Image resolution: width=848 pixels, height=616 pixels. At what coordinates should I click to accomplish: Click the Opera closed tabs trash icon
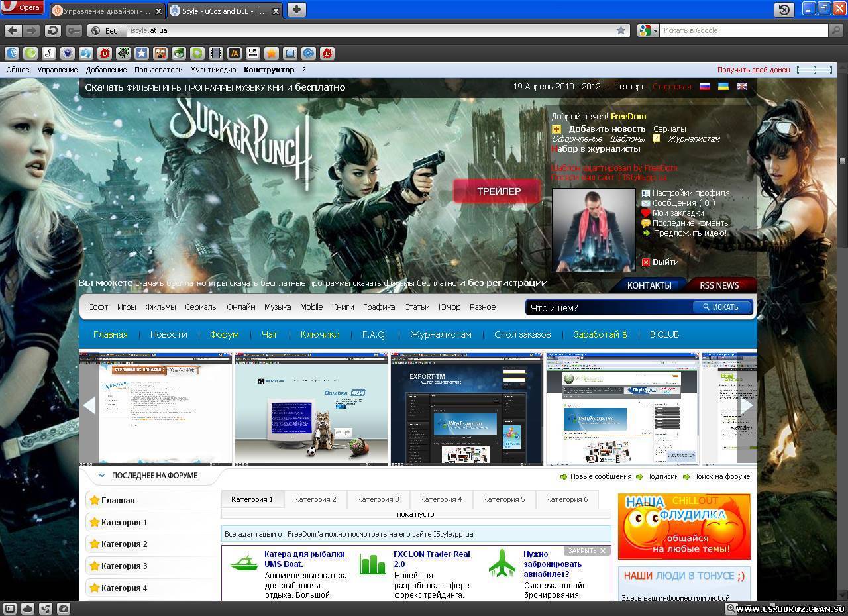coord(784,9)
